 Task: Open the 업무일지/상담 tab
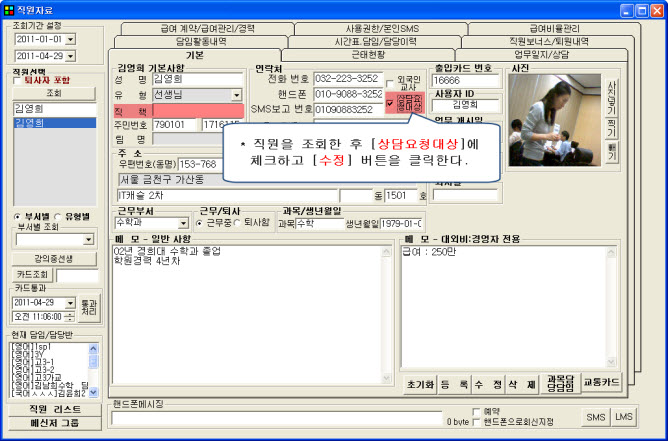544,55
